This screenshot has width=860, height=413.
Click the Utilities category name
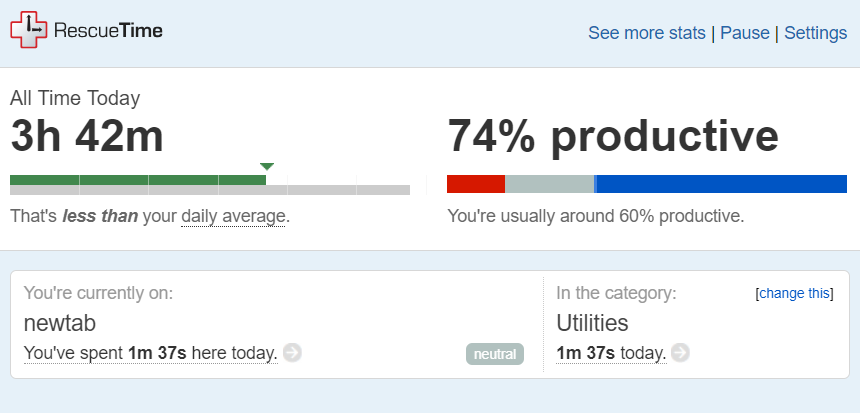592,323
